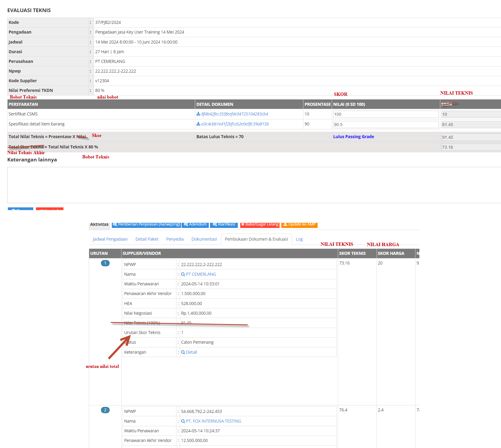This screenshot has width=501, height=448.
Task: Click the Penawaran Akhir Vendor value 1.500.000,00
Action: pyautogui.click(x=193, y=294)
